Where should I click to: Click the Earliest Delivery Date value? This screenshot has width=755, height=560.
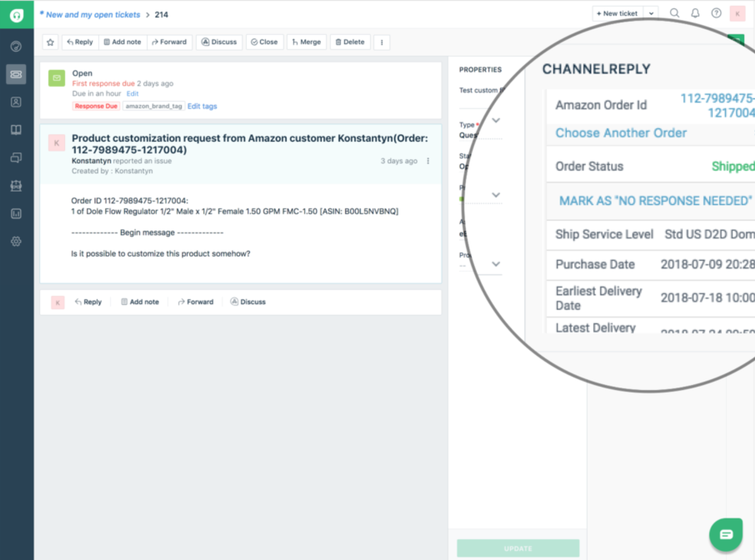point(708,298)
